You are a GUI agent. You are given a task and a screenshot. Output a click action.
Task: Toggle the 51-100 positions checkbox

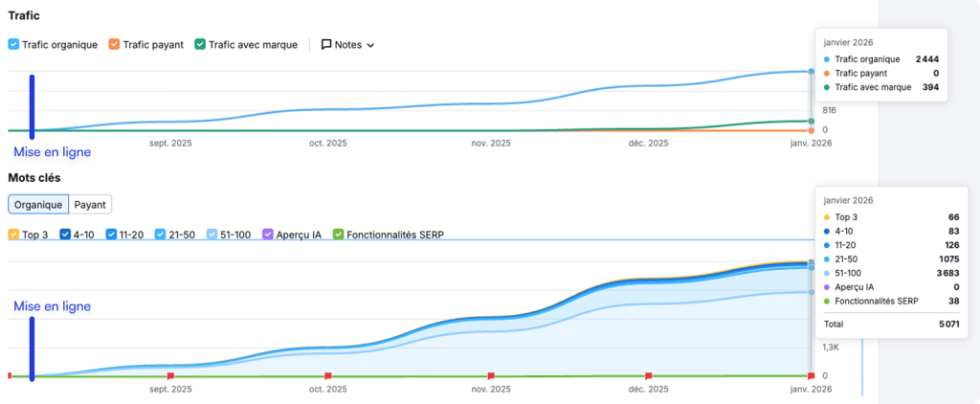point(212,235)
